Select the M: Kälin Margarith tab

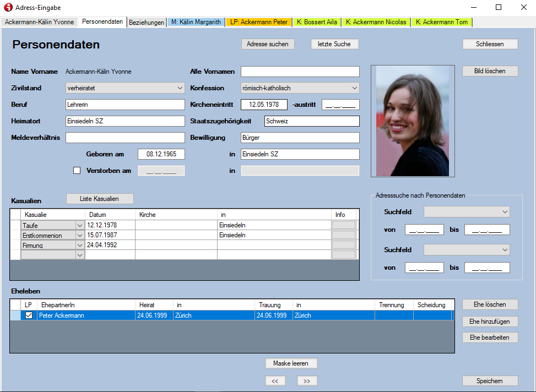[196, 23]
